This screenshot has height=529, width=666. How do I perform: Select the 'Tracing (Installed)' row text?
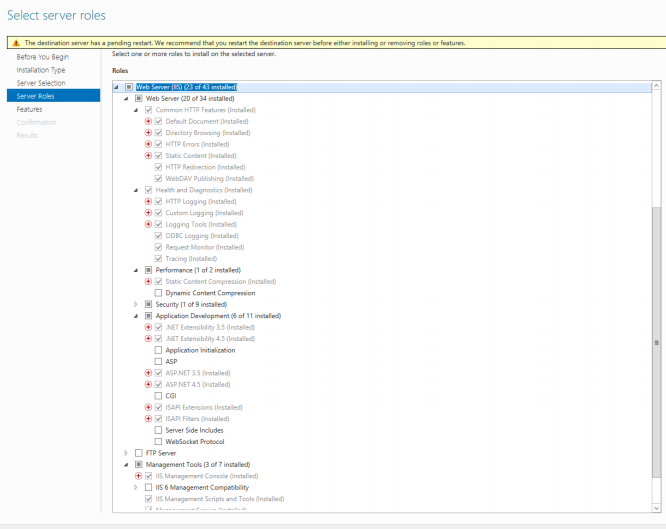191,259
